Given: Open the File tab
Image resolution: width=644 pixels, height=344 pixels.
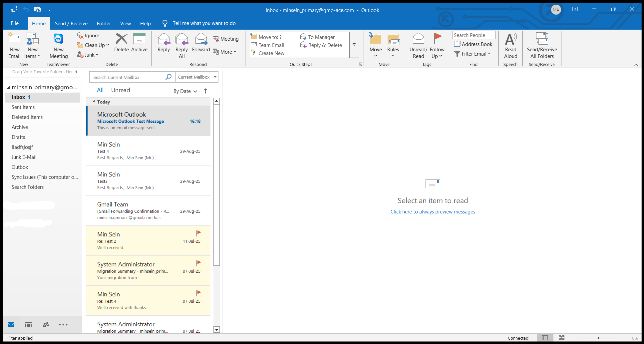Looking at the screenshot, I should (x=15, y=23).
